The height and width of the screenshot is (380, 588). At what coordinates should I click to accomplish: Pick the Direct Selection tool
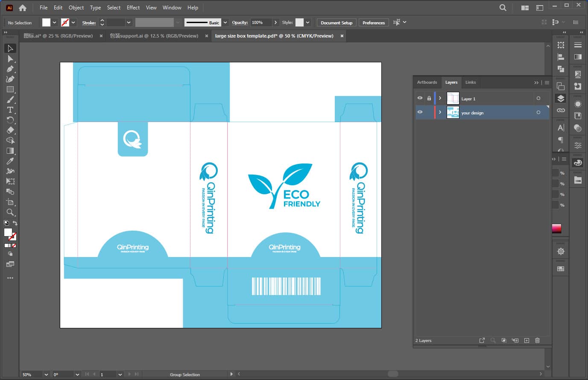pos(10,58)
